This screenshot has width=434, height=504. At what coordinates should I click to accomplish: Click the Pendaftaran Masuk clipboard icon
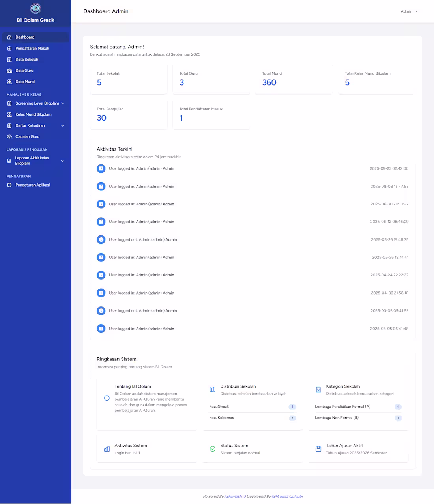(9, 48)
